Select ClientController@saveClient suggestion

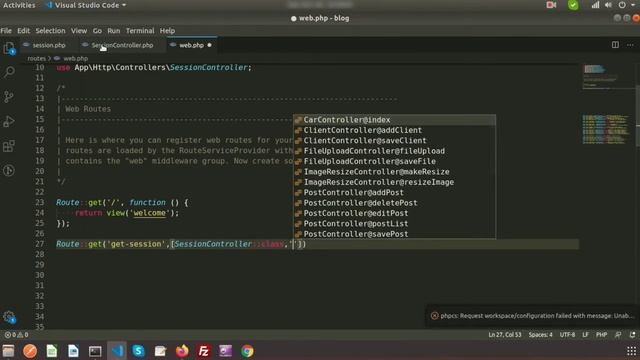coord(394,140)
